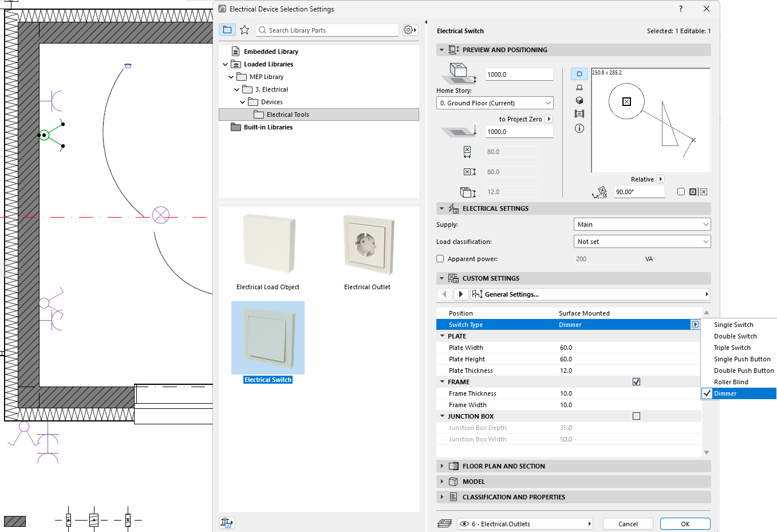The image size is (777, 532).
Task: Switch preview to 3D shaded view icon
Action: (579, 100)
